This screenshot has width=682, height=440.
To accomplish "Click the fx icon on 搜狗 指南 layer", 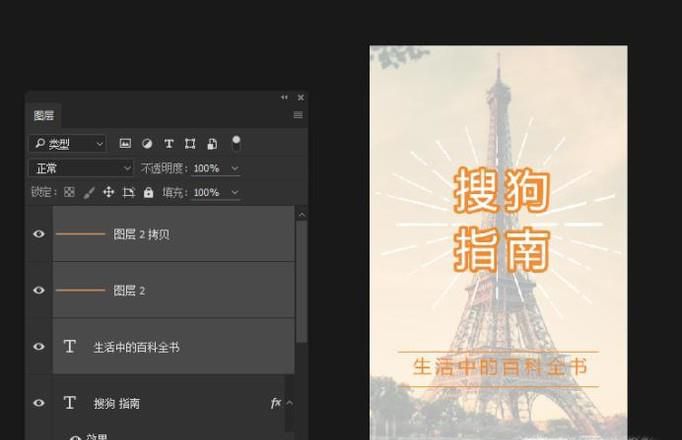I will tap(276, 403).
